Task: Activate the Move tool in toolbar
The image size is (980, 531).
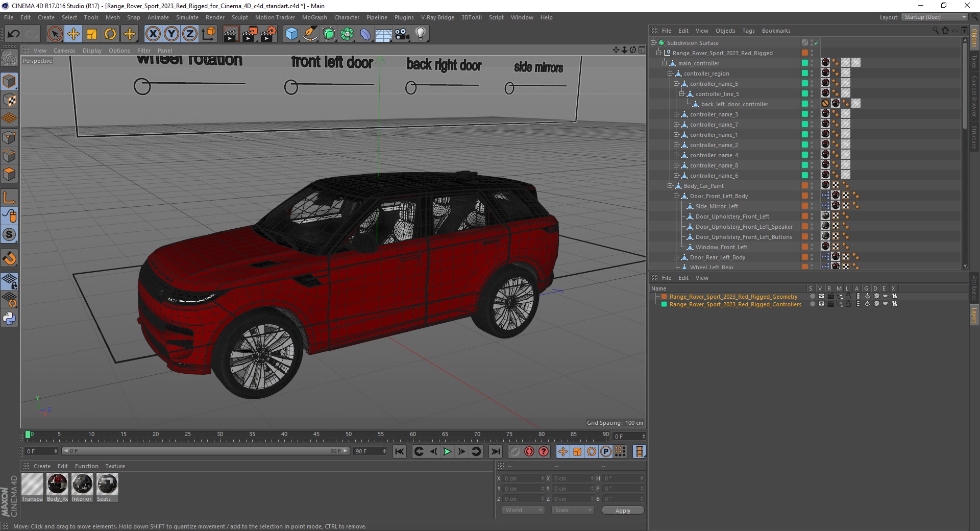Action: coord(73,34)
